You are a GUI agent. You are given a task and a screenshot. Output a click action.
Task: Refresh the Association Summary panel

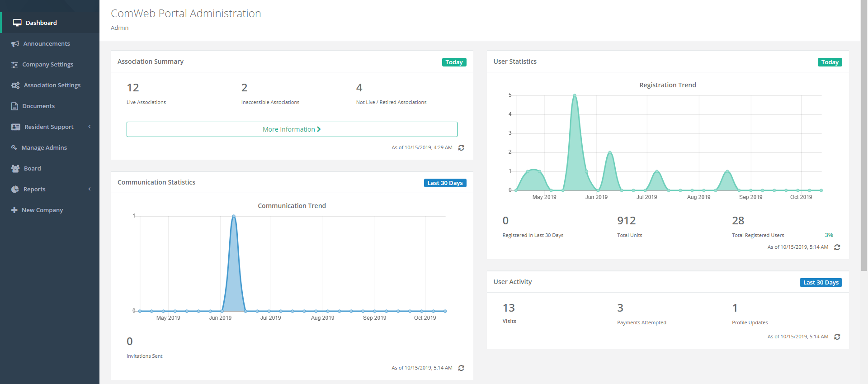pos(461,148)
